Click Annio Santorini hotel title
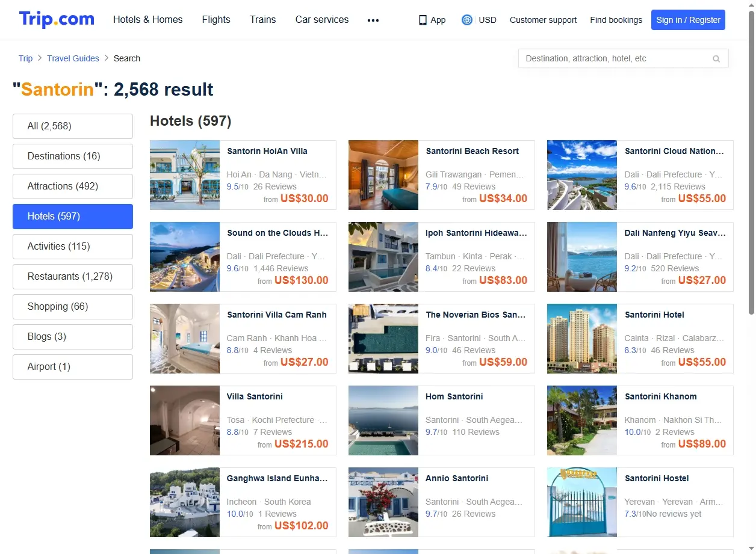 (x=457, y=478)
